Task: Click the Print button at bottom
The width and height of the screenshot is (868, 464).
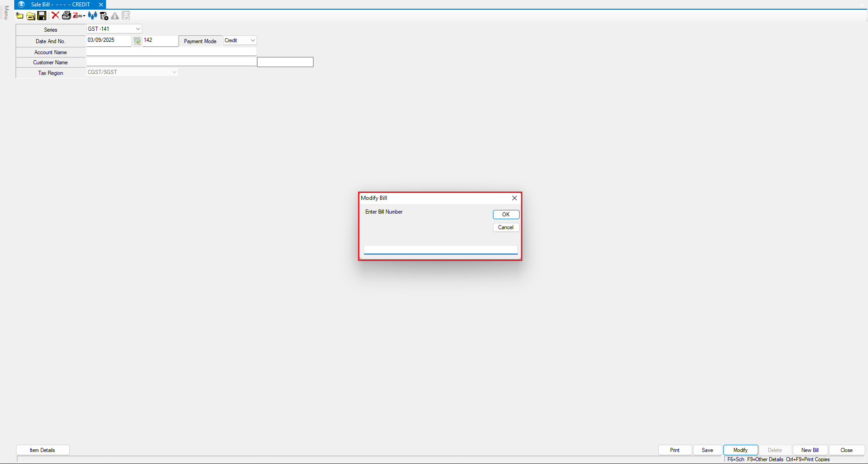Action: (674, 450)
